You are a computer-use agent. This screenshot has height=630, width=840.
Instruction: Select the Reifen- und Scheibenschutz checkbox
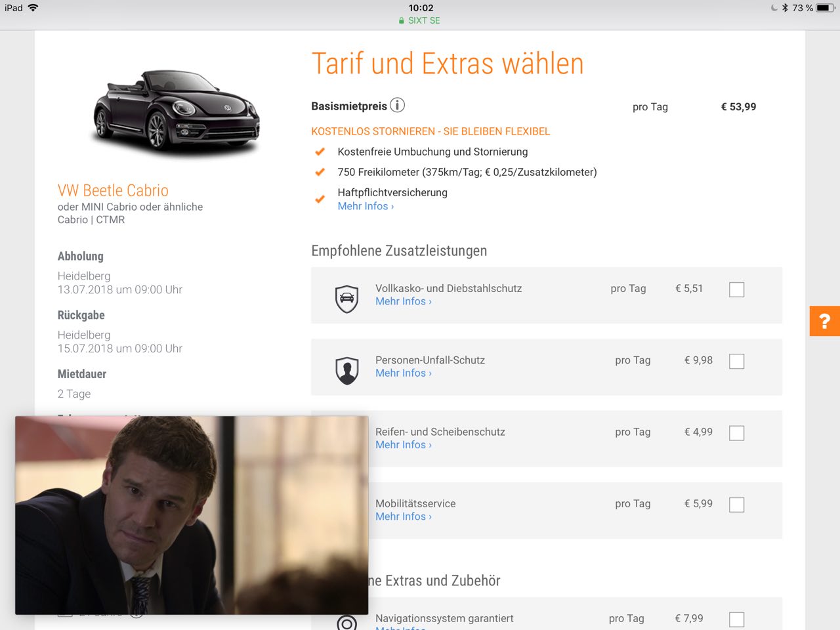pyautogui.click(x=736, y=433)
